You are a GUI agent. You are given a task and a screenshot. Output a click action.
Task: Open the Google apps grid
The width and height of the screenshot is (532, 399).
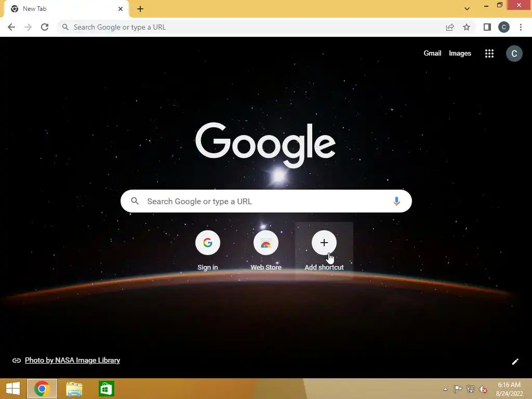(489, 54)
